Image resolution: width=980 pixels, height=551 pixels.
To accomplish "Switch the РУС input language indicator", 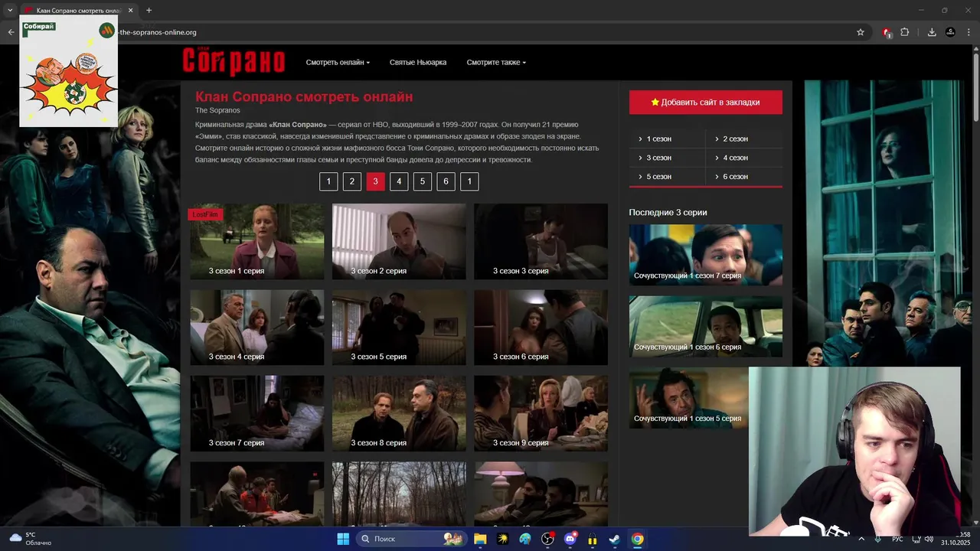I will [x=897, y=539].
